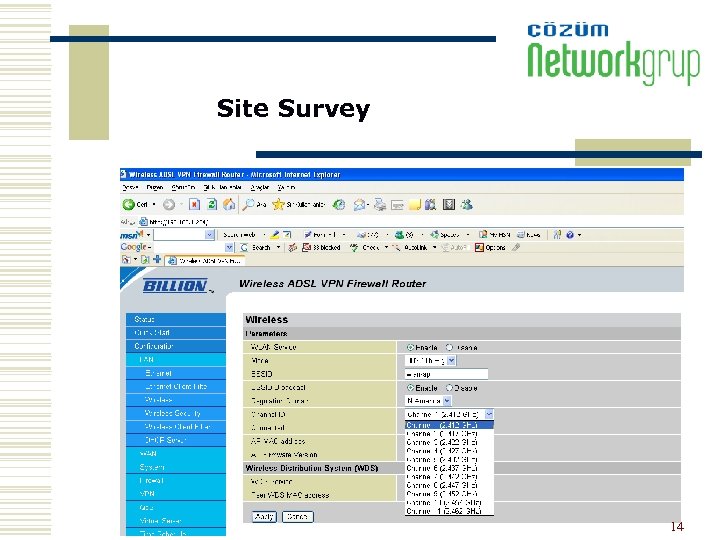Click the Print printer icon
720x540 pixels.
click(379, 205)
